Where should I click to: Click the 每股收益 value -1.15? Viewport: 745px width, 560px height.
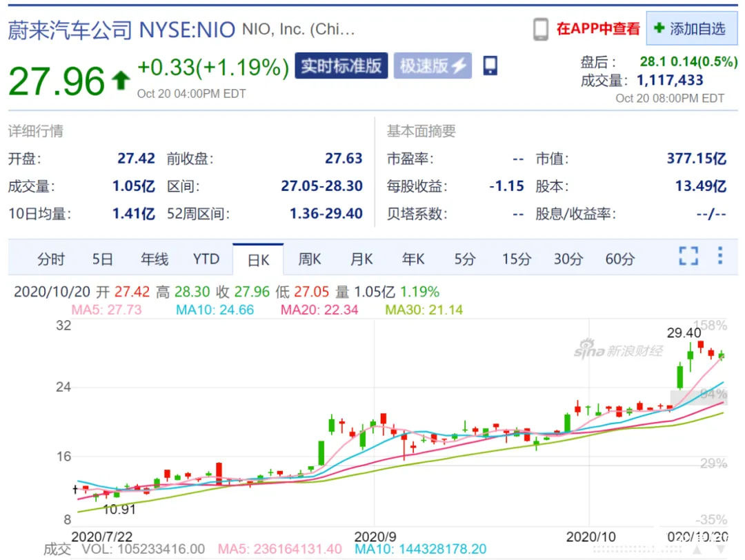506,186
